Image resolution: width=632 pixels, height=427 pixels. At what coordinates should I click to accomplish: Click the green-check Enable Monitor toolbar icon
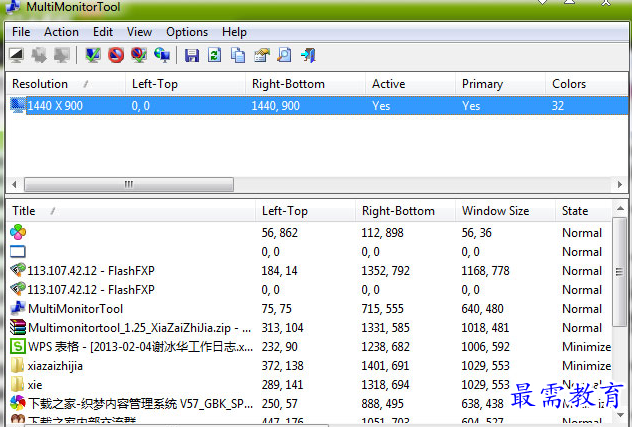click(93, 56)
